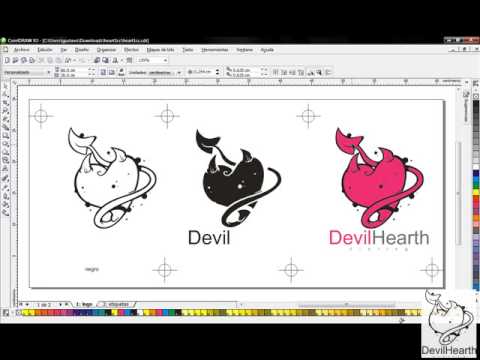The height and width of the screenshot is (360, 480).
Task: Go to the next page navigator arrow
Action: click(60, 304)
